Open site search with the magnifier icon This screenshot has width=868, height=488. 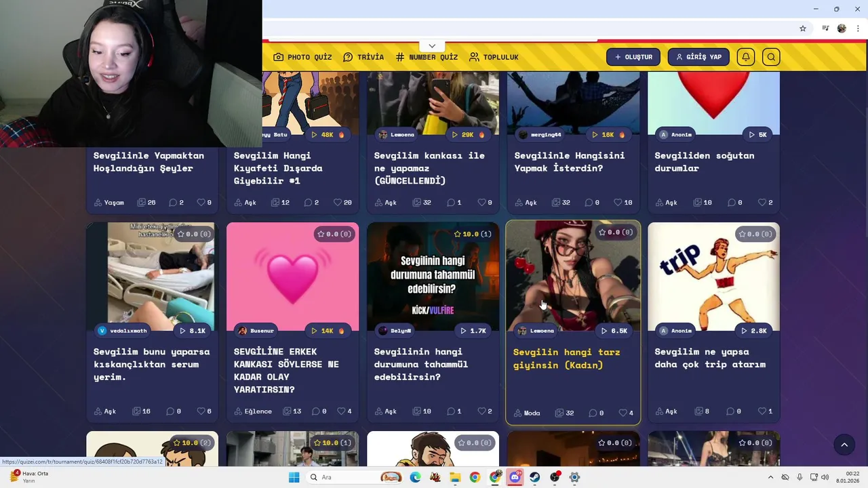(771, 57)
